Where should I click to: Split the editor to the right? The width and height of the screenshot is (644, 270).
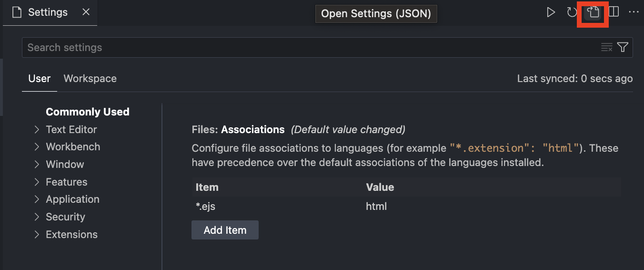coord(614,12)
